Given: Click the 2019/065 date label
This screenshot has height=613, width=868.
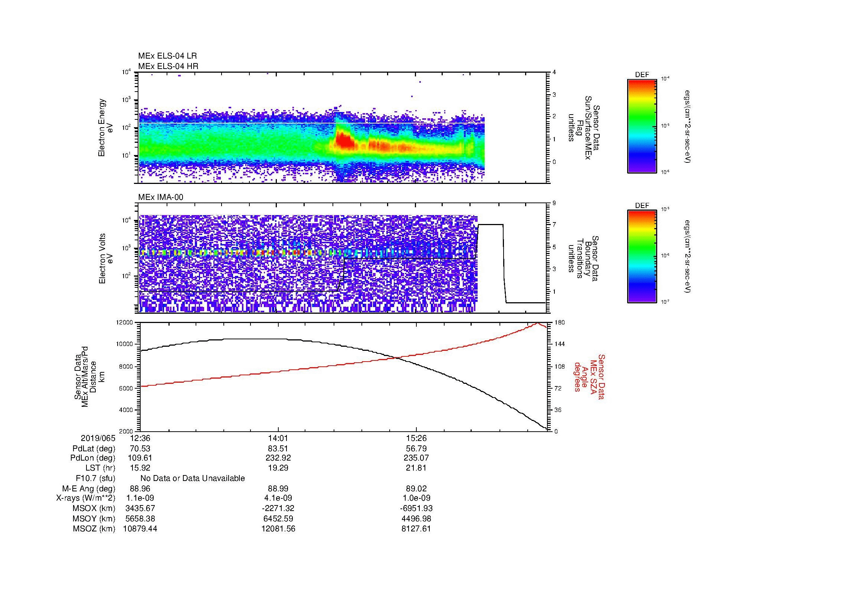Looking at the screenshot, I should pyautogui.click(x=98, y=438).
